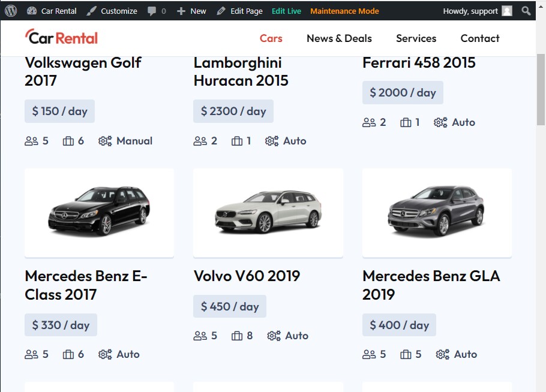Select Services in the navigation menu
This screenshot has height=392, width=546.
[x=416, y=38]
